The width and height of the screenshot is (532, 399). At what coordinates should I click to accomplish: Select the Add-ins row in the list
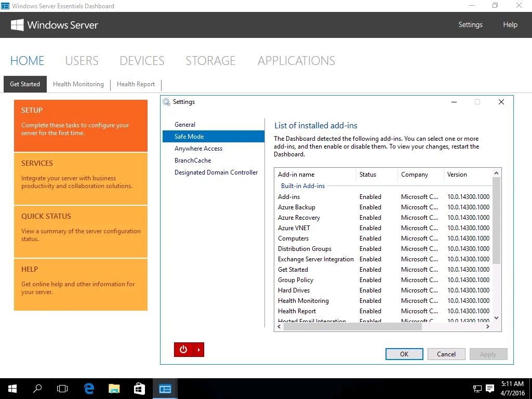[383, 197]
